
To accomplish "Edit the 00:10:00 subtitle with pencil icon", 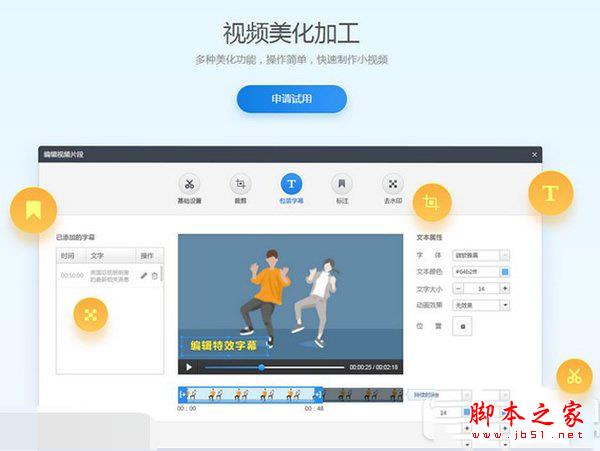I will 144,275.
